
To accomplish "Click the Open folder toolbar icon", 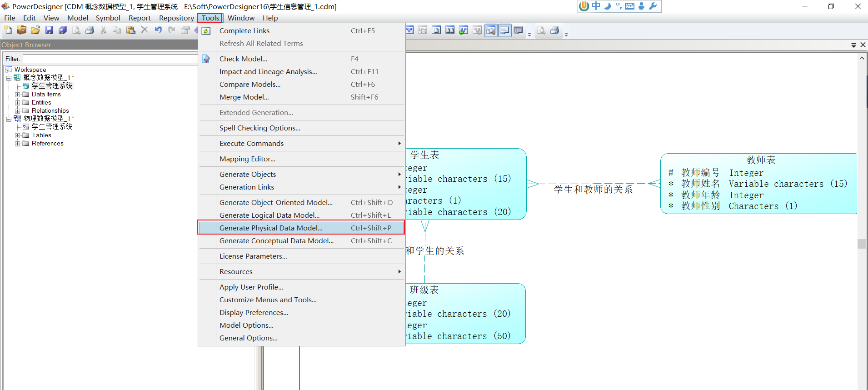I will click(35, 30).
